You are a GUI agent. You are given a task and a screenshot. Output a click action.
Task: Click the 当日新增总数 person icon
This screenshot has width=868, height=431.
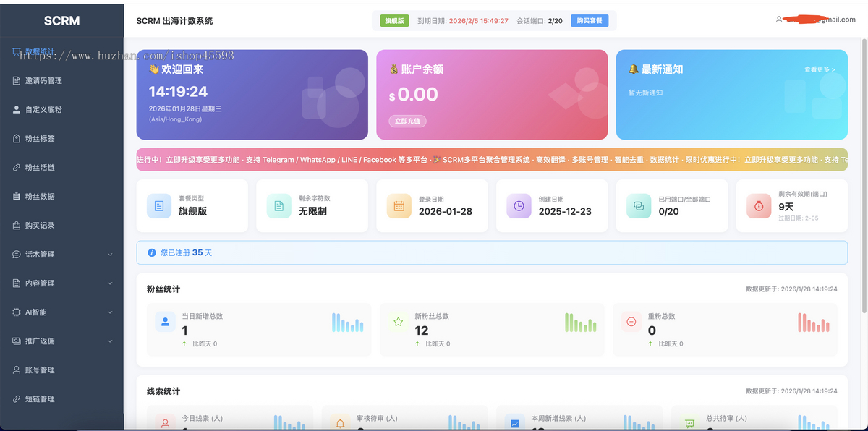click(x=165, y=322)
